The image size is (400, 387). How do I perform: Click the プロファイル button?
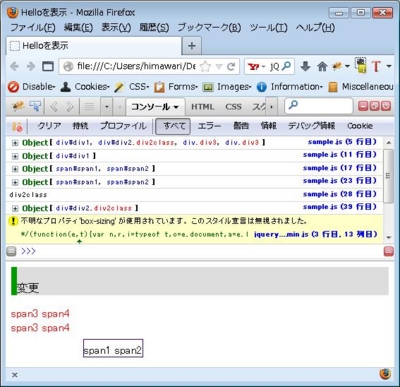(x=123, y=126)
